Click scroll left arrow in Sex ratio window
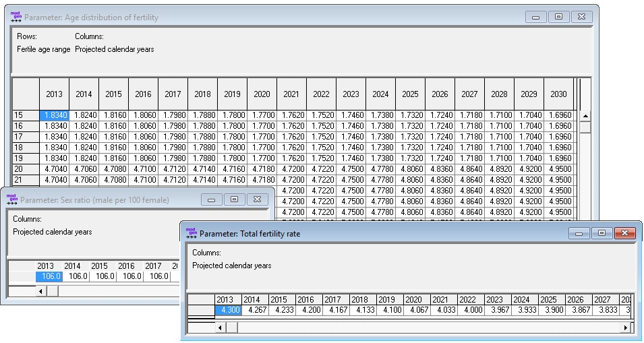The width and height of the screenshot is (644, 343). pos(40,291)
